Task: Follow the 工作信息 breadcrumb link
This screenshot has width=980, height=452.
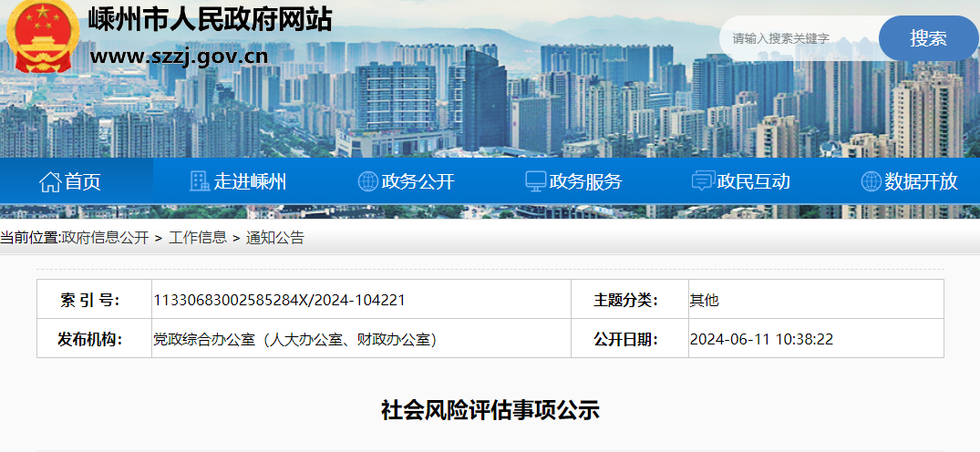Action: 198,238
